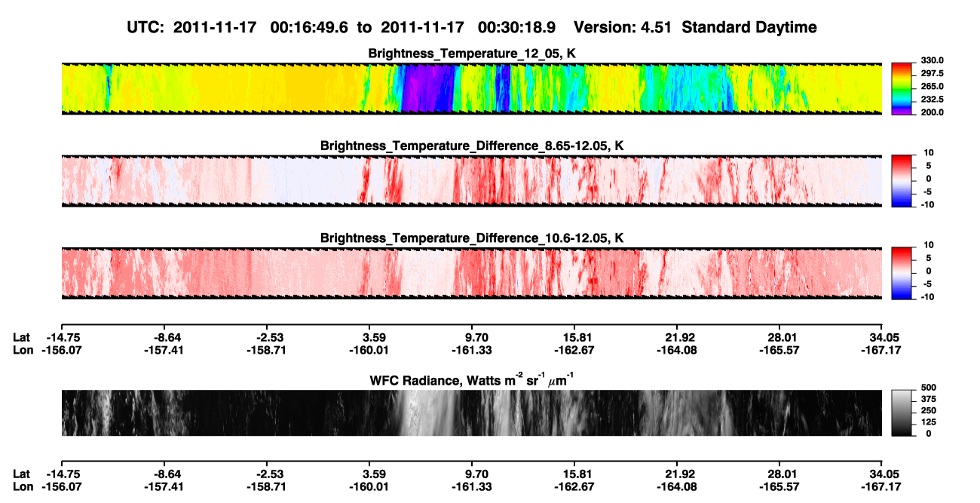Click latitude 34.05 label under the WFC image
980x503 pixels.
[x=885, y=474]
